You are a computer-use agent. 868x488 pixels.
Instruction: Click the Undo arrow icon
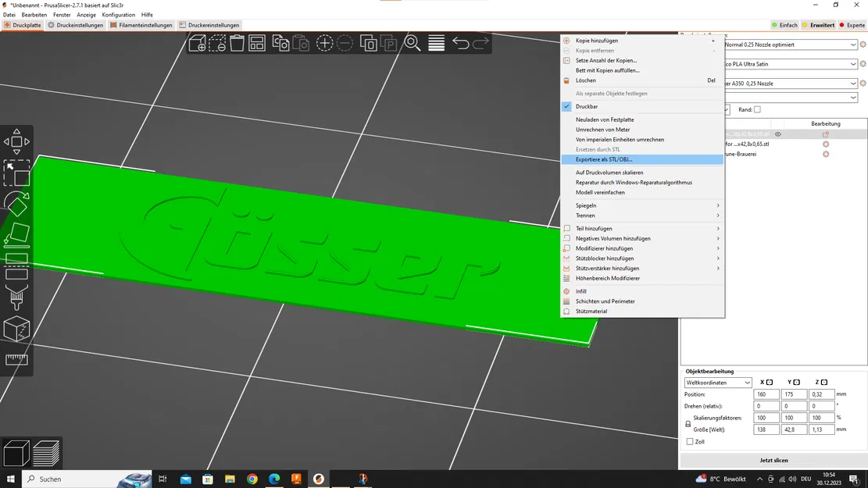461,43
